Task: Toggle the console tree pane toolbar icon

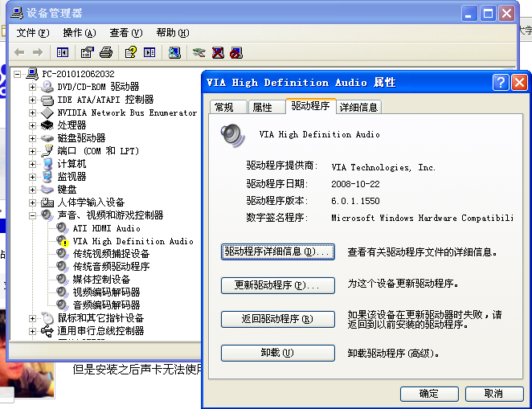Action: click(x=63, y=52)
